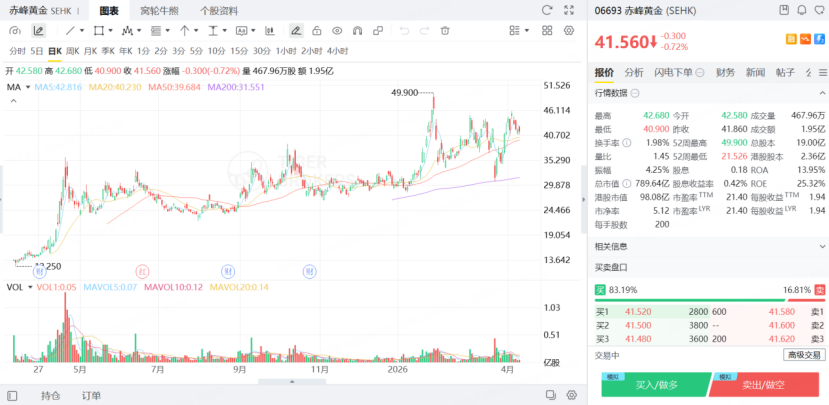Select the text annotation tool
Viewport: 829px width, 405px height.
pyautogui.click(x=242, y=31)
